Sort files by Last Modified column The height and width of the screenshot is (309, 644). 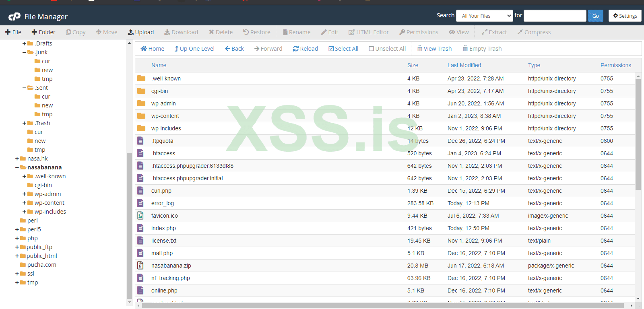(464, 65)
